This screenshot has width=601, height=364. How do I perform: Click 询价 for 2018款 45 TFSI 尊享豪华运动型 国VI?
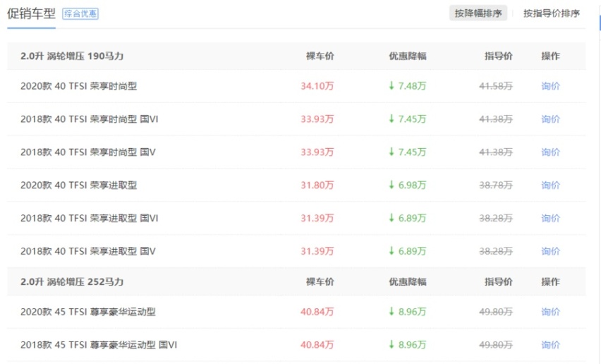tap(550, 344)
